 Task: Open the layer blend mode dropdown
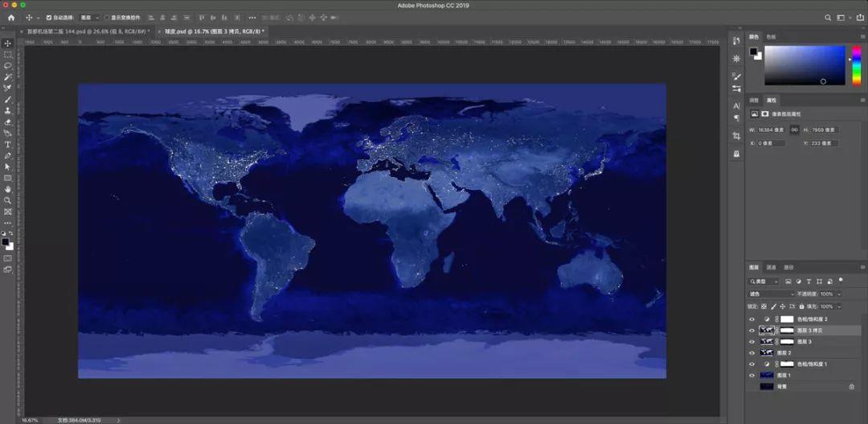pos(771,294)
